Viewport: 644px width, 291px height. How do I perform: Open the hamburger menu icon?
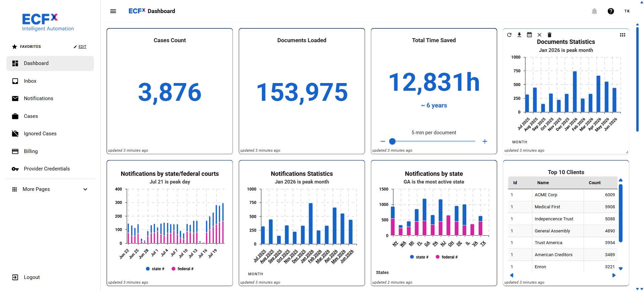[x=113, y=11]
